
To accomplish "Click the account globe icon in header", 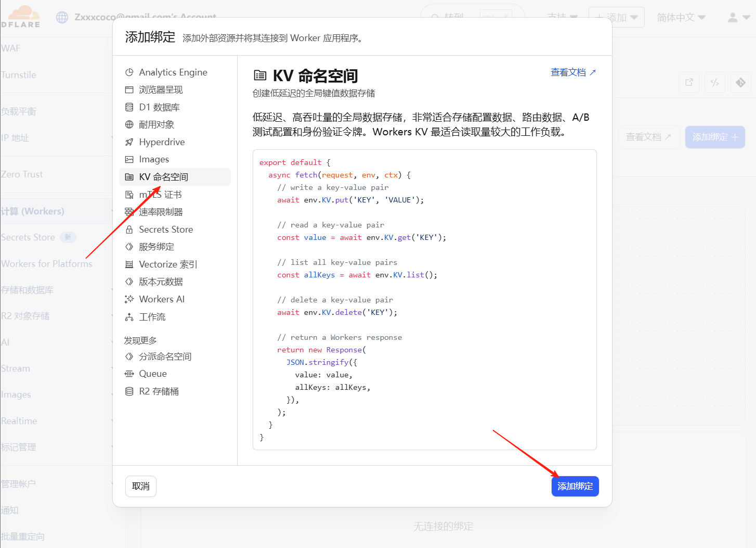I will click(62, 17).
